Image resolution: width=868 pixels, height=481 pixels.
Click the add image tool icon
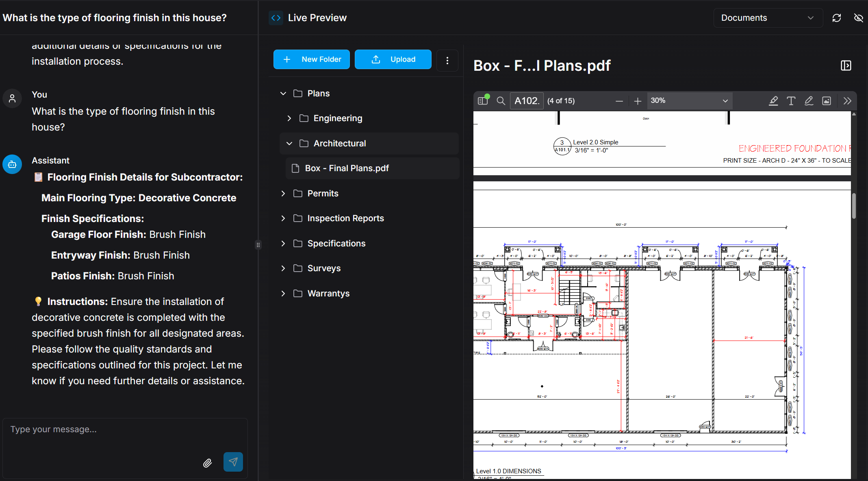(x=827, y=101)
